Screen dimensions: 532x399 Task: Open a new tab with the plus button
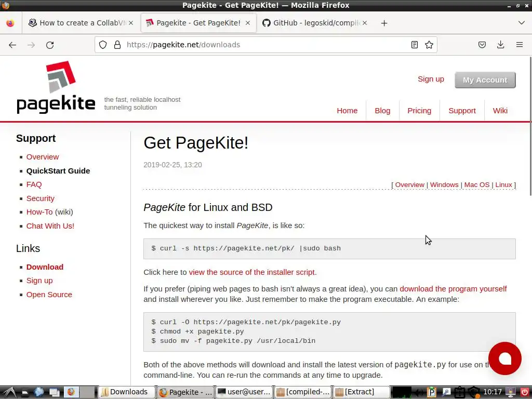point(384,23)
